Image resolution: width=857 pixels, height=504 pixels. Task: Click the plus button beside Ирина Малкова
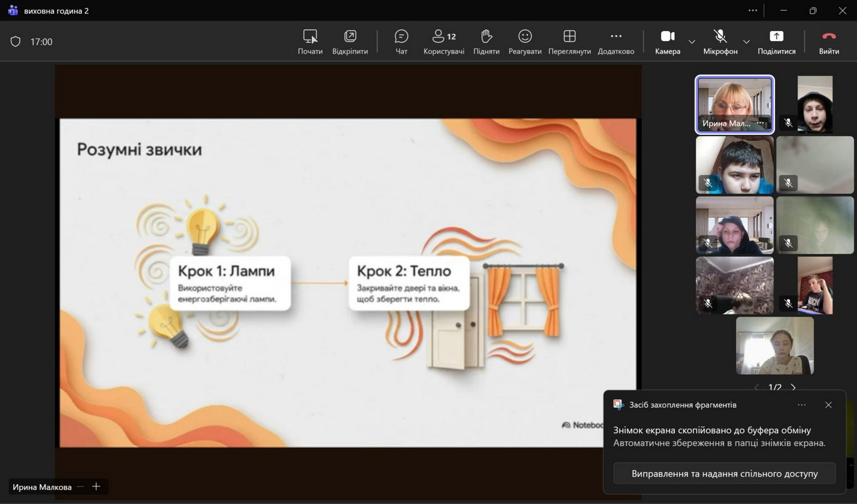[96, 486]
